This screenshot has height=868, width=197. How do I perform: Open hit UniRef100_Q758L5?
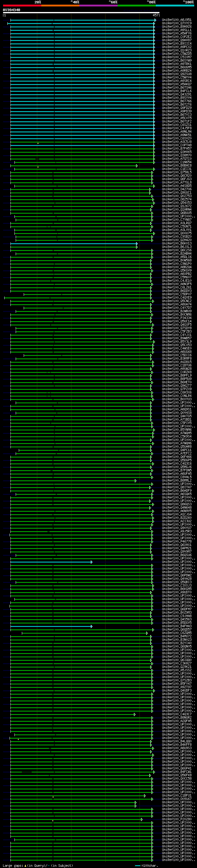coord(176,172)
